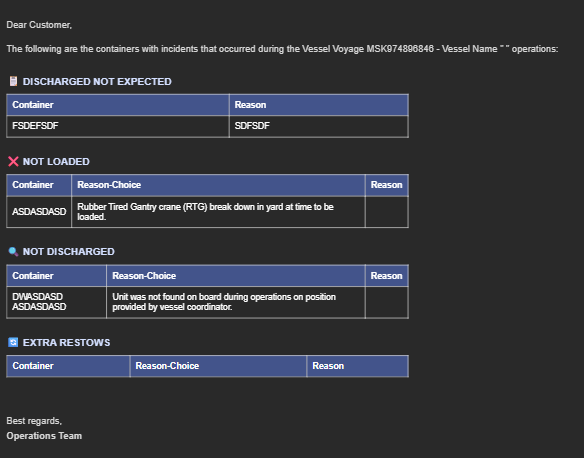Click the Dear Customer greeting

point(39,25)
